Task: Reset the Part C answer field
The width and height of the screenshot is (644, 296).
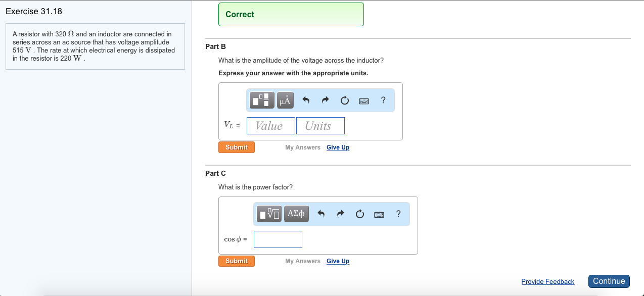Action: (359, 214)
